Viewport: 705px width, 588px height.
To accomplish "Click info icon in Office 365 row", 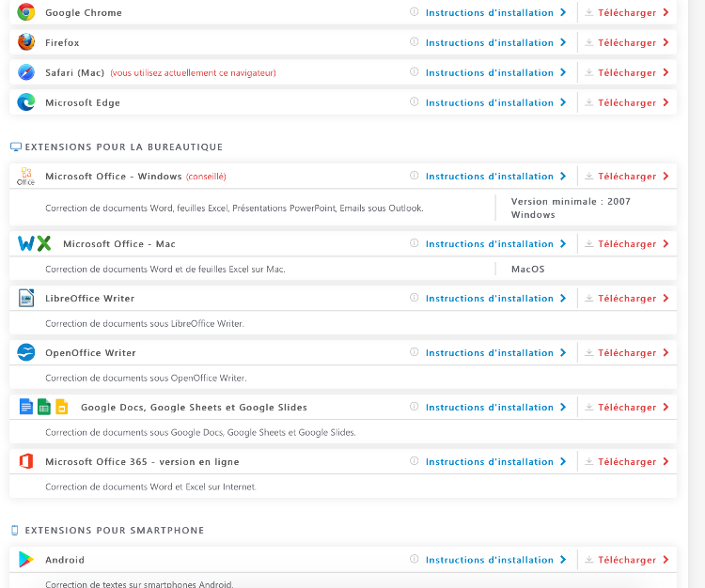I will pos(415,461).
